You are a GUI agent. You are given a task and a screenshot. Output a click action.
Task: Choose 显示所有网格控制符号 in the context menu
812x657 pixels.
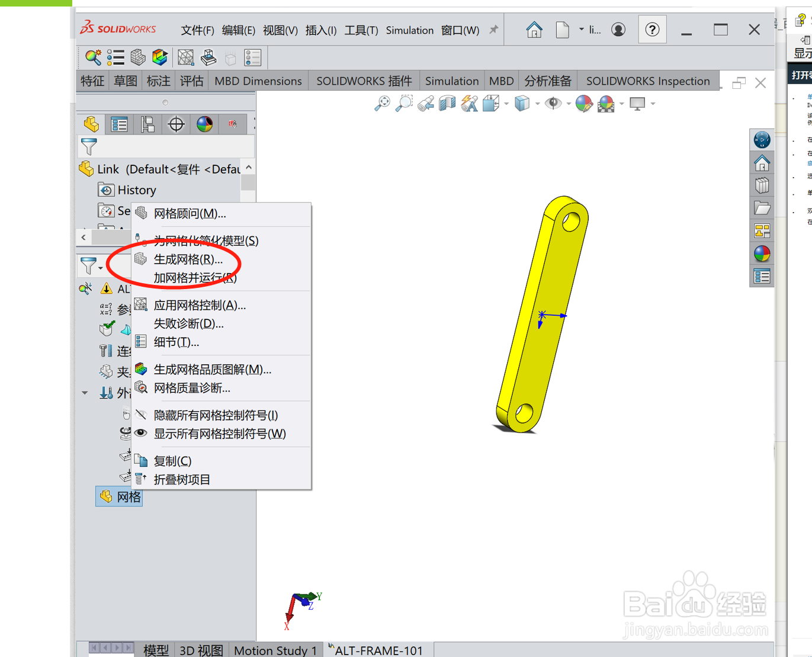point(215,434)
